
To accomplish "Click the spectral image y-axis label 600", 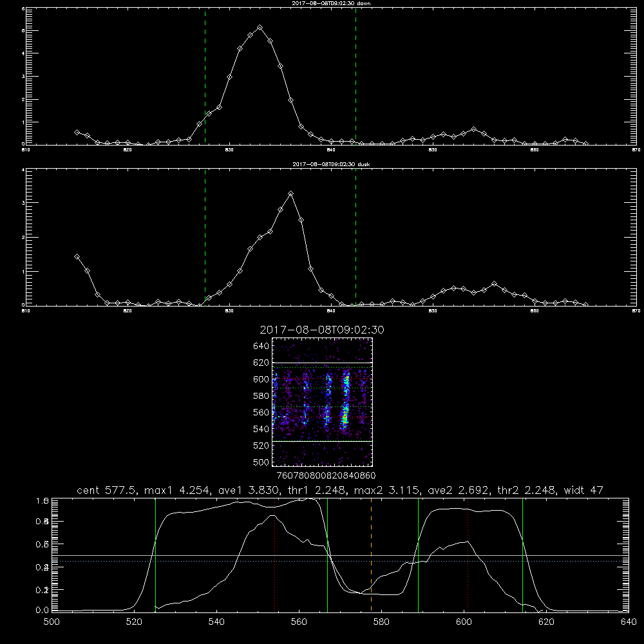I will [261, 379].
